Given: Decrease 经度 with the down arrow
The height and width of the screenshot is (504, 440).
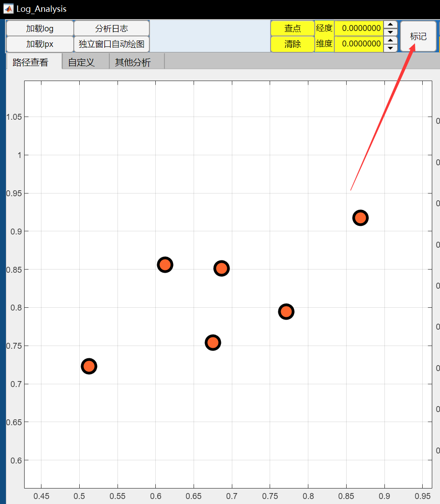Looking at the screenshot, I should 390,32.
